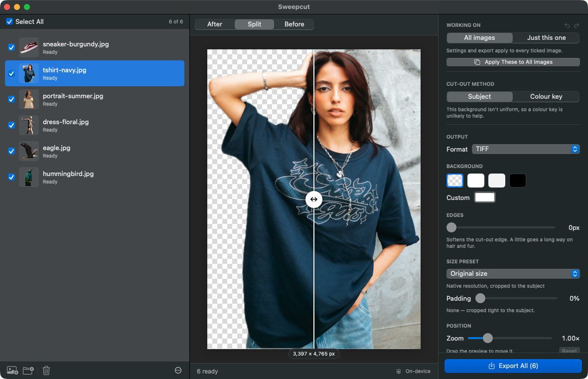The image size is (588, 379).
Task: Click the 6 of 6 counter
Action: point(176,22)
